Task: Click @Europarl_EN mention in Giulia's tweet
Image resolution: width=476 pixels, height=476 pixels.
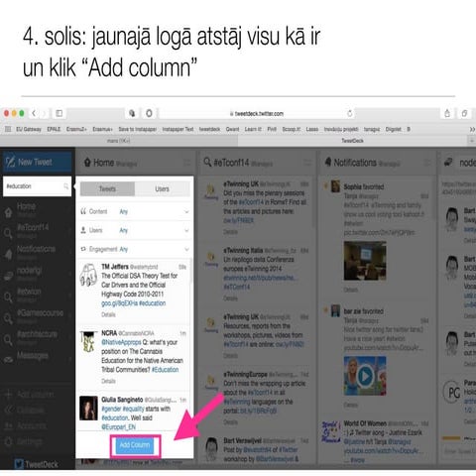Action: point(118,427)
